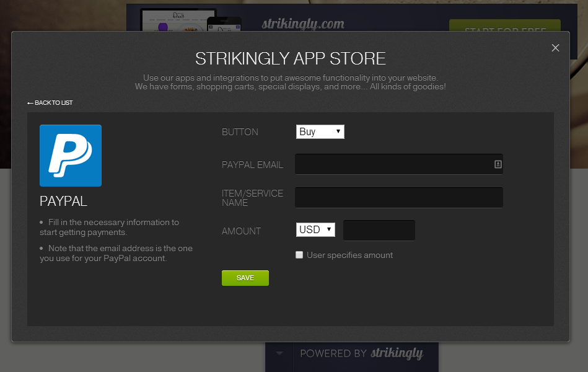Click the Item/Service Name text field

(x=398, y=198)
